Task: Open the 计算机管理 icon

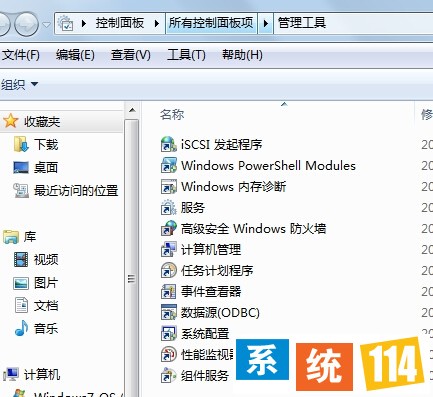Action: [168, 250]
